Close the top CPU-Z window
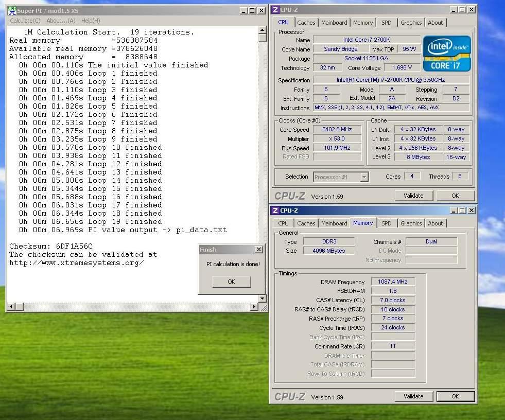This screenshot has width=505, height=420. [472, 10]
